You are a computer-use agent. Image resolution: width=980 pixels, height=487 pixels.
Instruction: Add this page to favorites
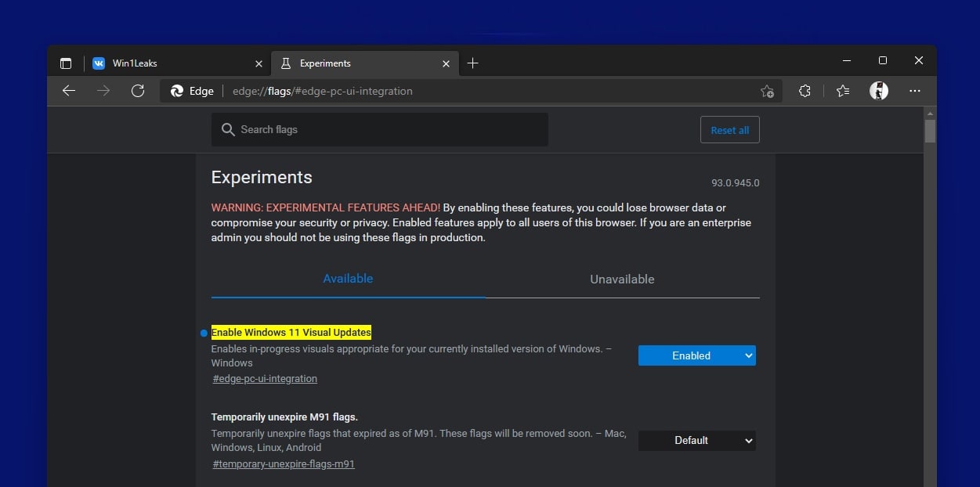point(767,92)
